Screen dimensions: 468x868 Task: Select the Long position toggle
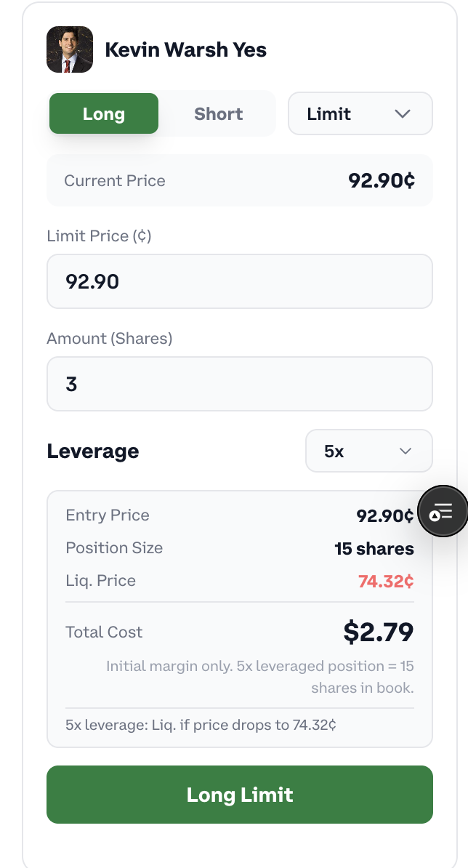104,113
